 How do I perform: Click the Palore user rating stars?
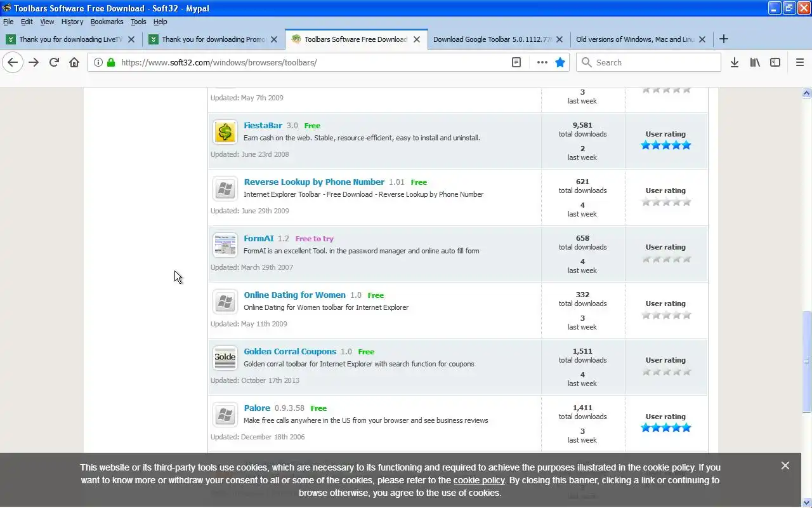[x=665, y=427]
